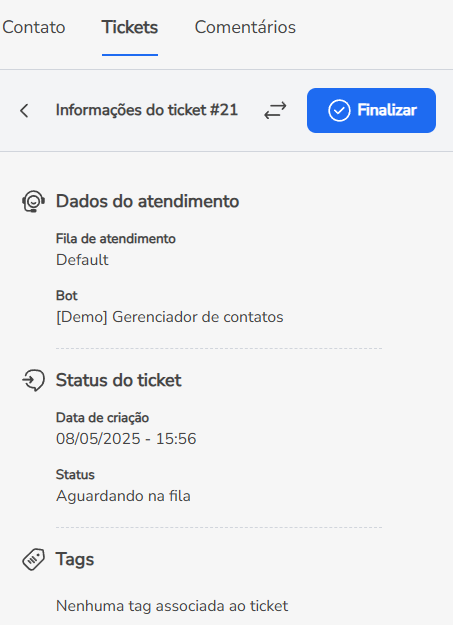
Task: Click the [Demo] Gerenciador de contatos bot name
Action: click(x=170, y=317)
